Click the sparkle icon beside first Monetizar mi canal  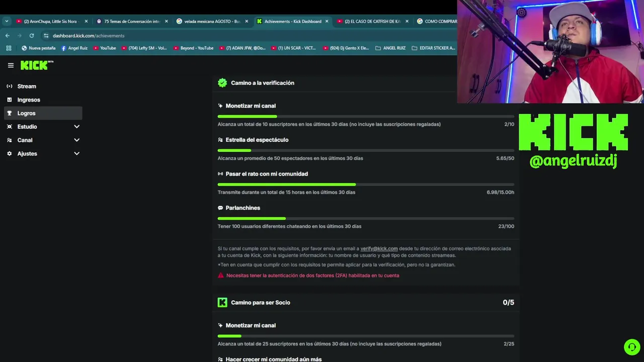220,106
